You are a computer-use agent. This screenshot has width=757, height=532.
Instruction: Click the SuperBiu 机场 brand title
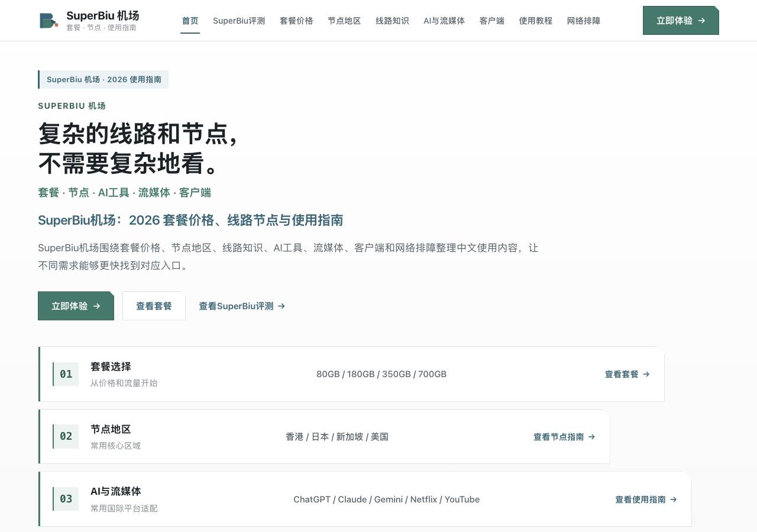click(103, 15)
